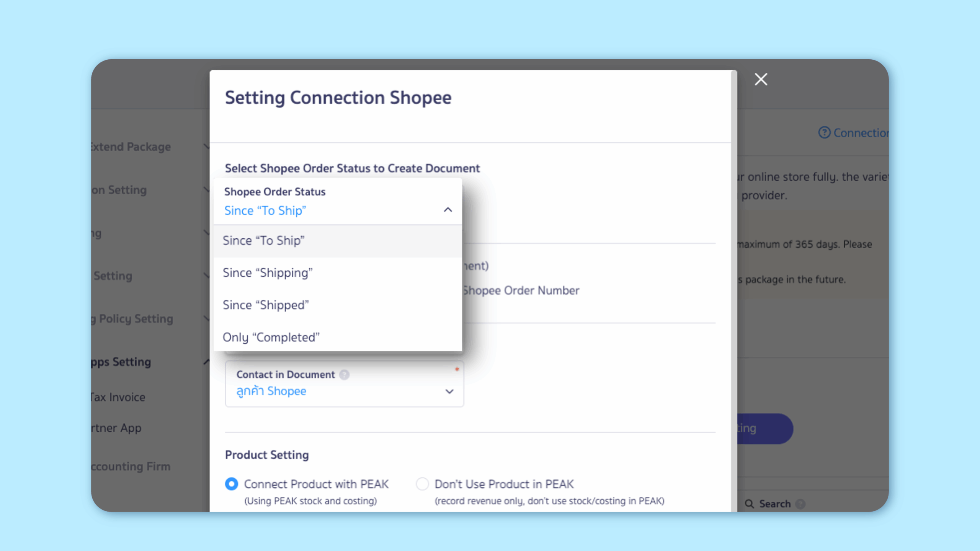
Task: Close the Shopee settings dialog with X
Action: coord(761,79)
